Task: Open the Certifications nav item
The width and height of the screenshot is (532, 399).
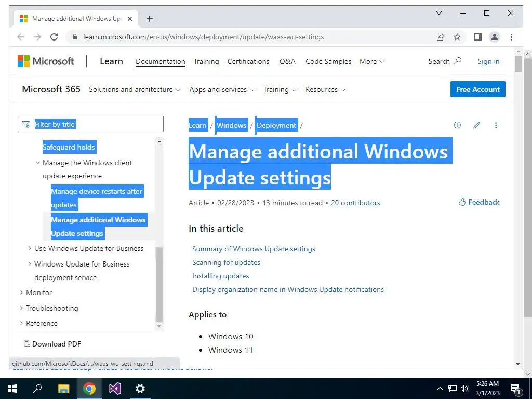Action: pyautogui.click(x=248, y=61)
